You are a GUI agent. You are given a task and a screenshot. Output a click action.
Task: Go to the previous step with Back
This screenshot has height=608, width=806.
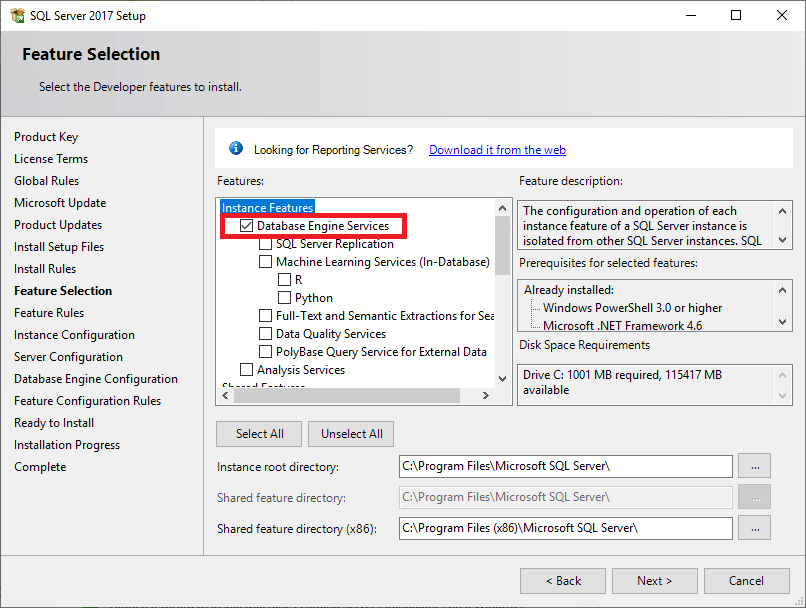pyautogui.click(x=563, y=581)
